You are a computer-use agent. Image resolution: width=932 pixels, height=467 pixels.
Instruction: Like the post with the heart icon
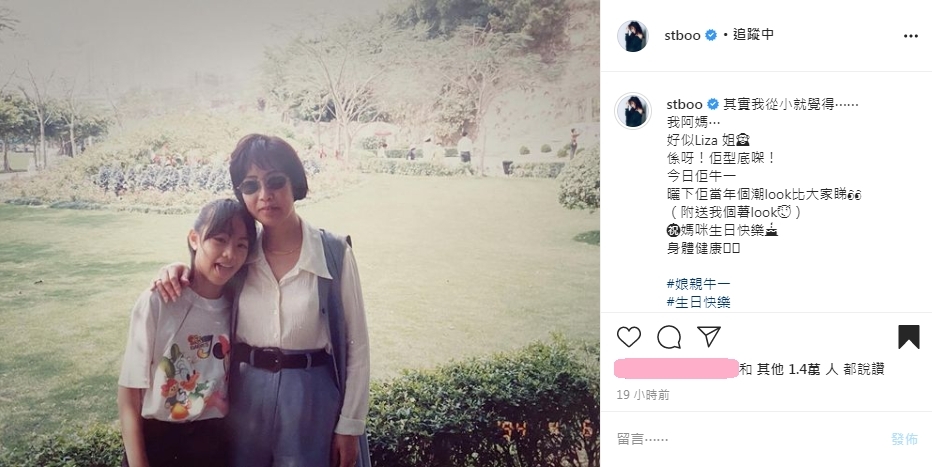(628, 337)
